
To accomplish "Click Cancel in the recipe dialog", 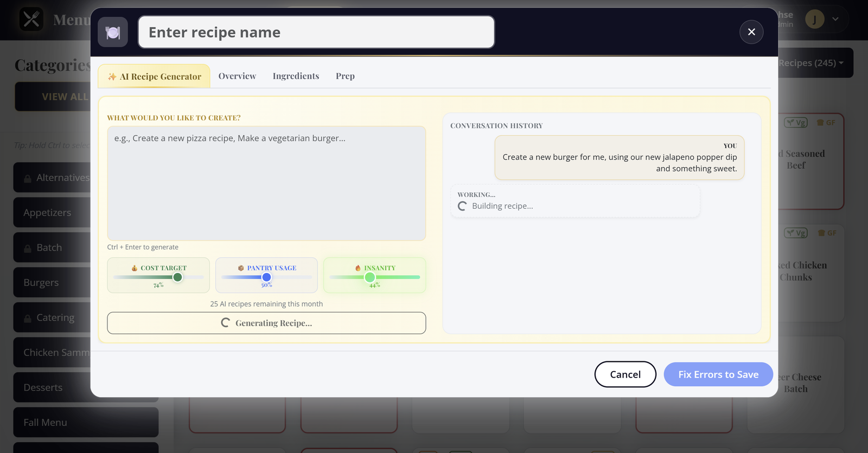I will tap(625, 374).
